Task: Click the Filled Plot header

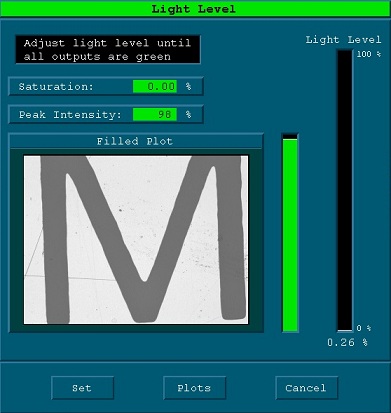Action: coord(136,141)
